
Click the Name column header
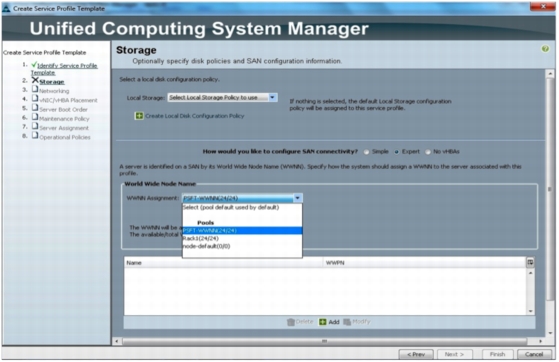[224, 263]
